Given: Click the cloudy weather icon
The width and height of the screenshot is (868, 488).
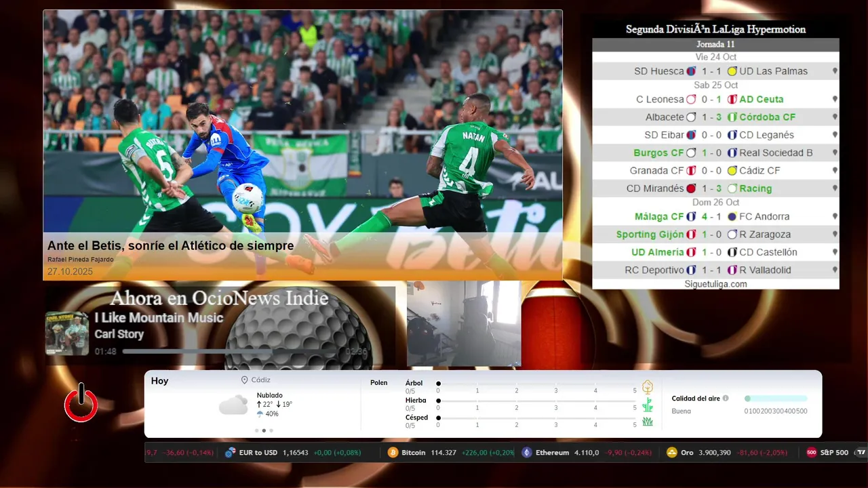Looking at the screenshot, I should click(233, 405).
